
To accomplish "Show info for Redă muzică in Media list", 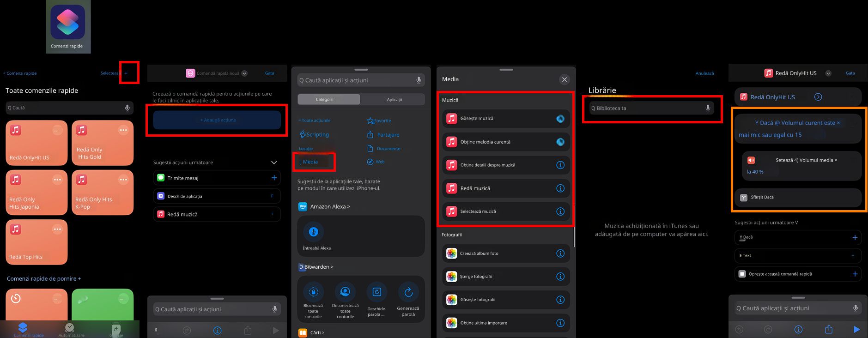I will tap(560, 188).
